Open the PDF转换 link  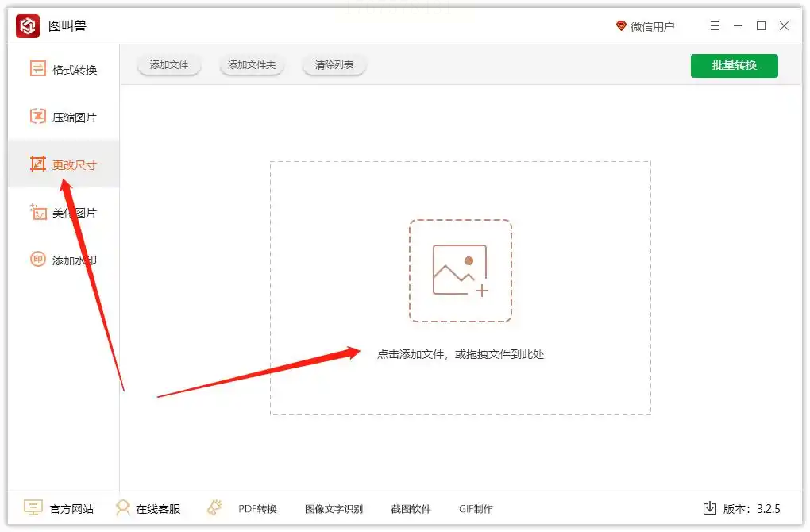click(258, 509)
